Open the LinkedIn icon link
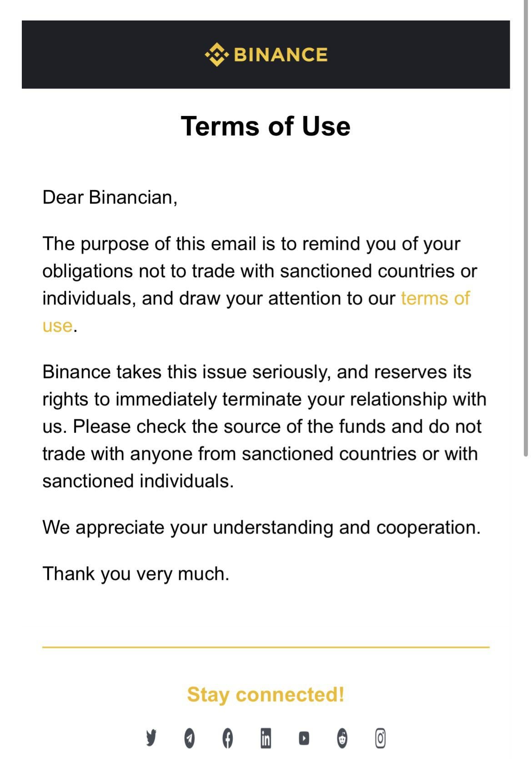This screenshot has width=532, height=759. [266, 738]
